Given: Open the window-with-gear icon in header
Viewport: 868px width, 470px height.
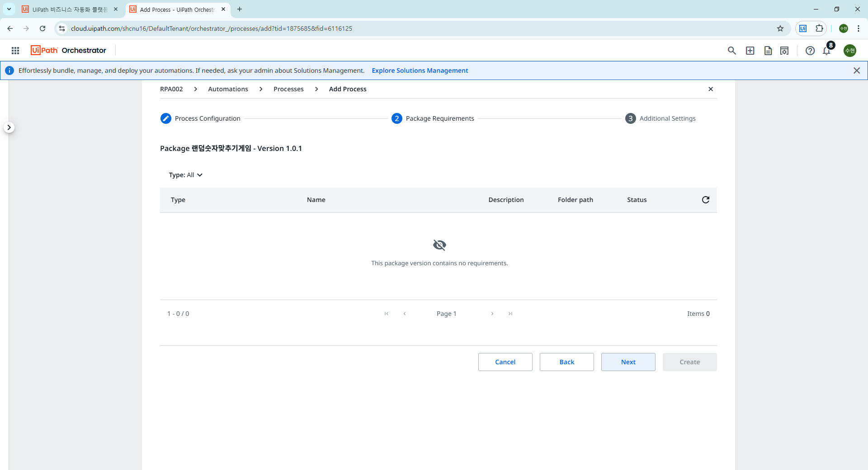Looking at the screenshot, I should [784, 51].
